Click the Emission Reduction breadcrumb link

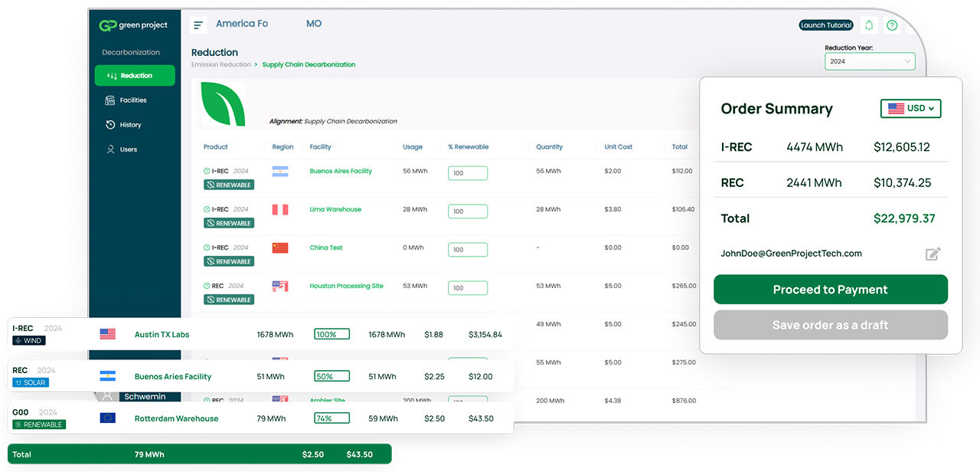tap(220, 65)
